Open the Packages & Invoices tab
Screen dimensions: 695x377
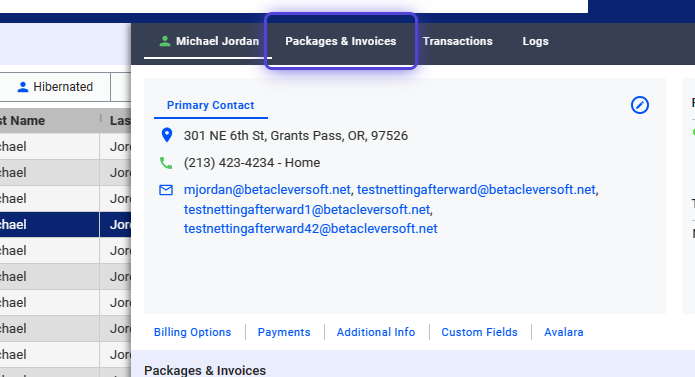[340, 41]
